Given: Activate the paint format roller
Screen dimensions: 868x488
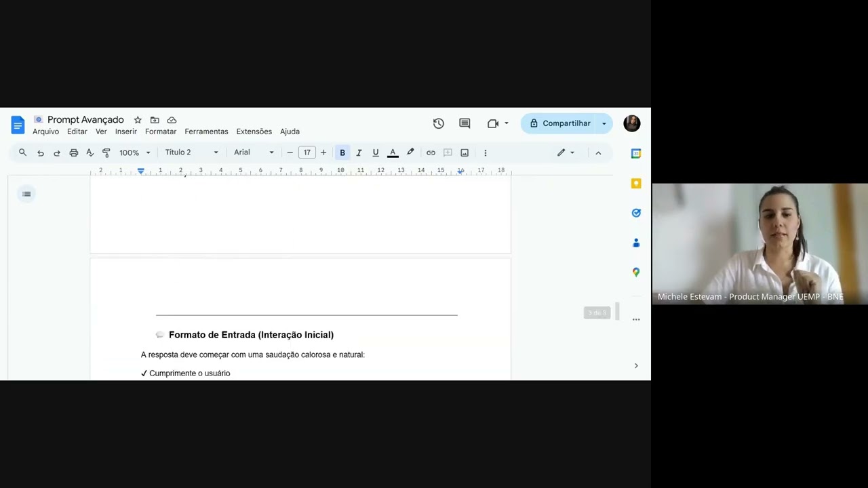Looking at the screenshot, I should [x=106, y=152].
